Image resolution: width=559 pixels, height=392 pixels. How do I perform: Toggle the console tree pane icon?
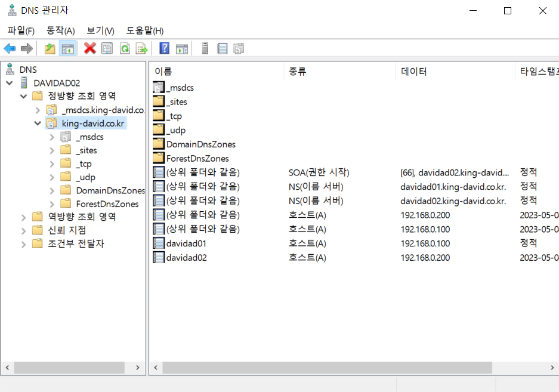click(68, 48)
